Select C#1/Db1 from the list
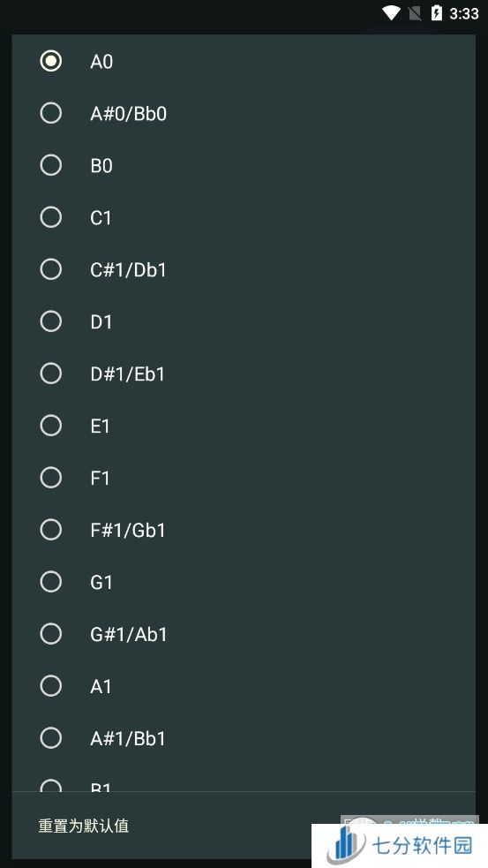The image size is (488, 868). point(244,269)
